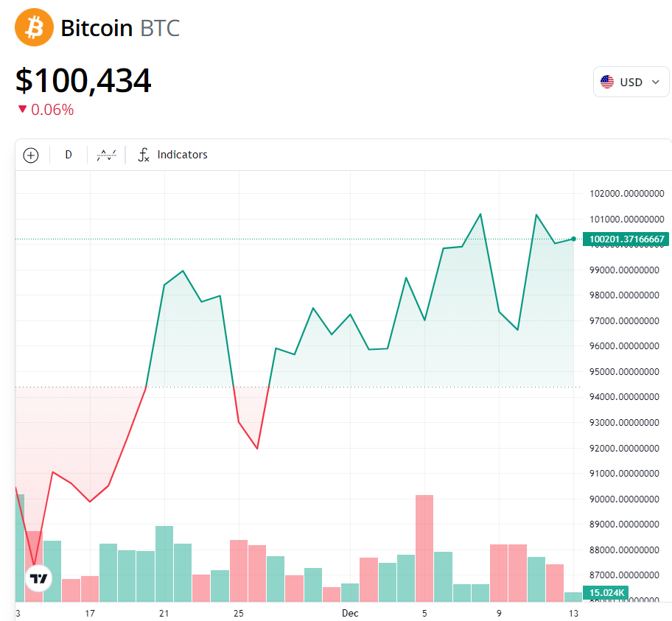Click the 98000.00000000 price axis label

click(x=624, y=295)
